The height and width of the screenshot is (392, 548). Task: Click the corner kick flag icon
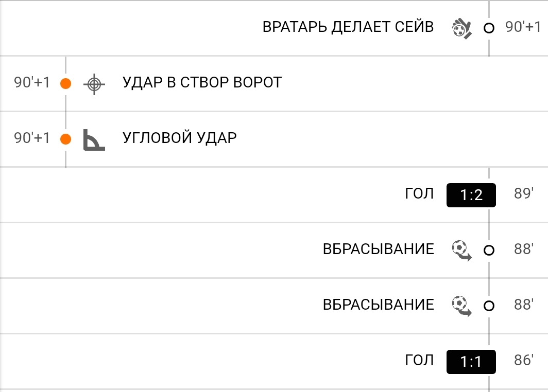point(94,139)
